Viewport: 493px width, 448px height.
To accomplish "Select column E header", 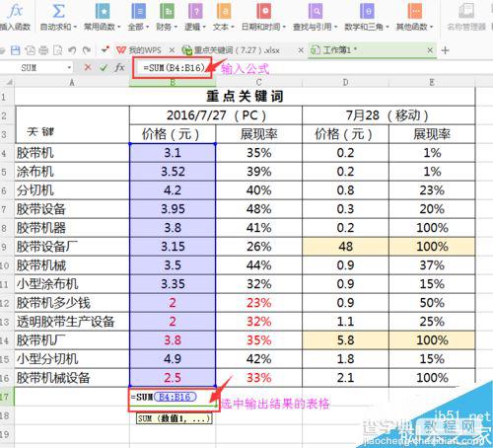I will (x=432, y=82).
